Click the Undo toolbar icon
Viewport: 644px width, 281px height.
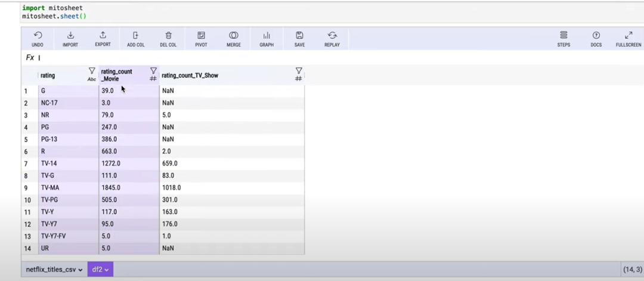tap(38, 35)
